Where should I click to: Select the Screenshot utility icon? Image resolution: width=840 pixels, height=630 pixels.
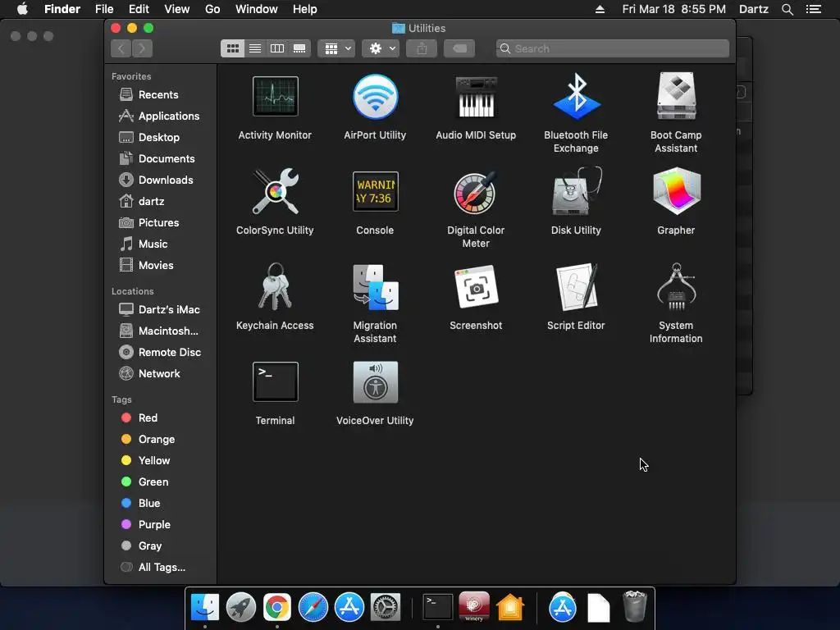pyautogui.click(x=476, y=286)
